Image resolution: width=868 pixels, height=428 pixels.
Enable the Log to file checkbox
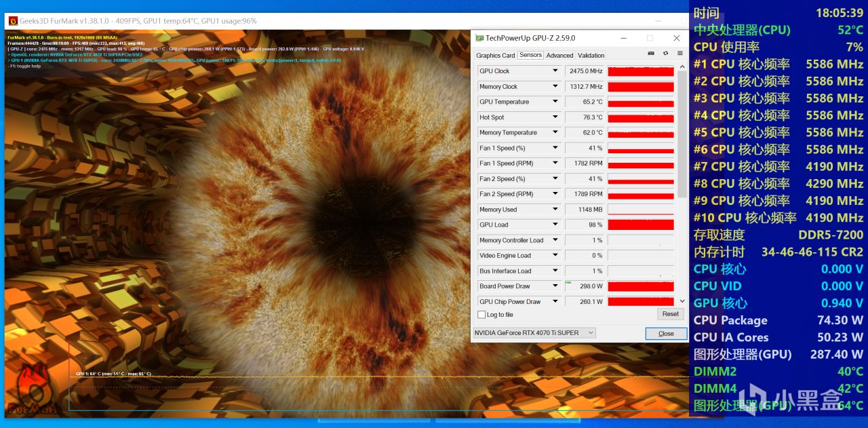coord(481,315)
